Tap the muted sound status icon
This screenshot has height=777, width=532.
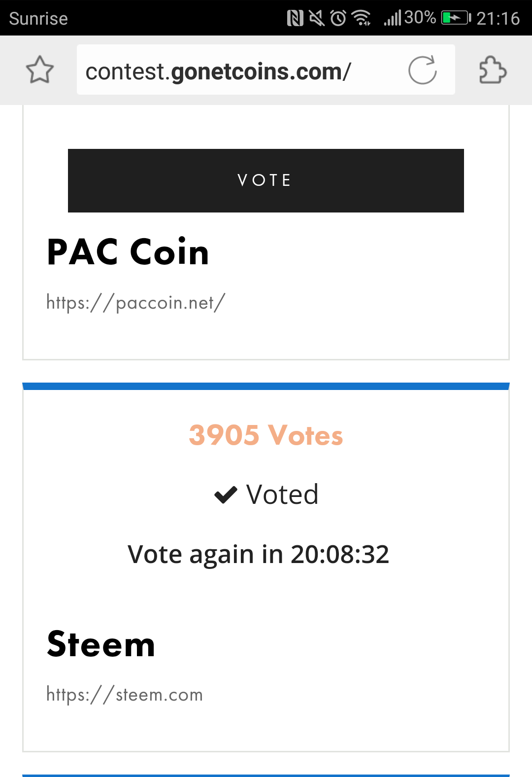(x=317, y=19)
